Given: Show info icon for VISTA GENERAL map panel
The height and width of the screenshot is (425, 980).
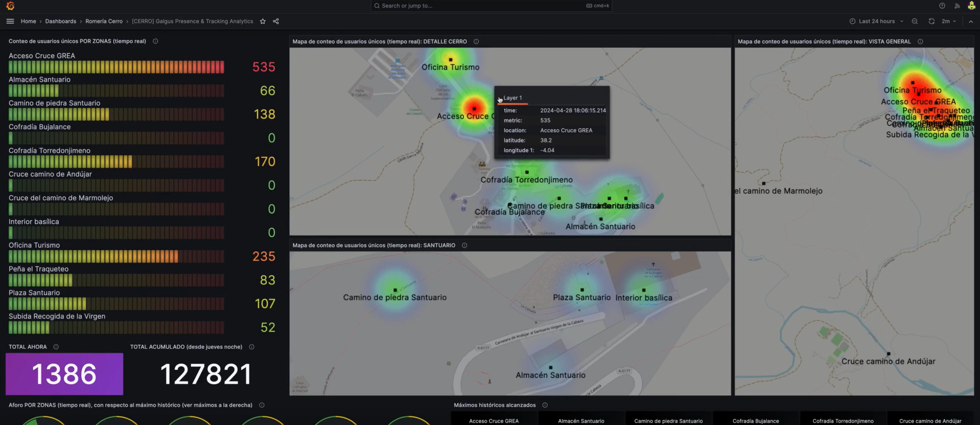Looking at the screenshot, I should tap(920, 41).
